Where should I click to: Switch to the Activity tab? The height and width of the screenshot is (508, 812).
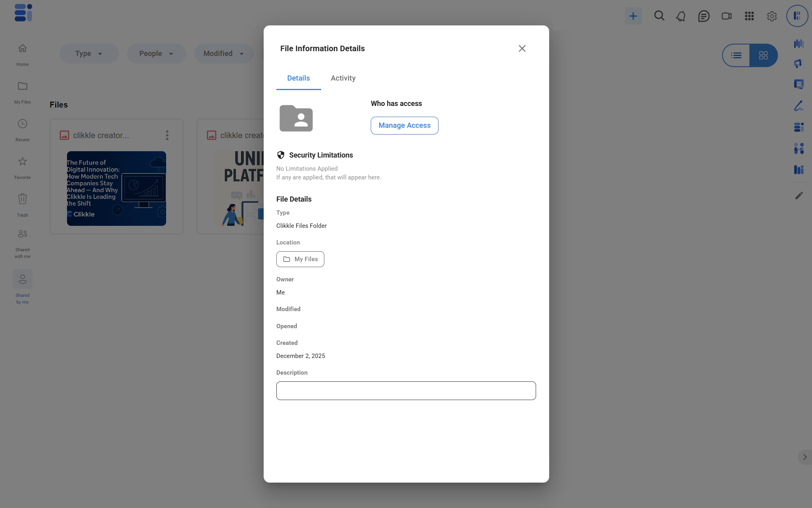click(x=343, y=78)
